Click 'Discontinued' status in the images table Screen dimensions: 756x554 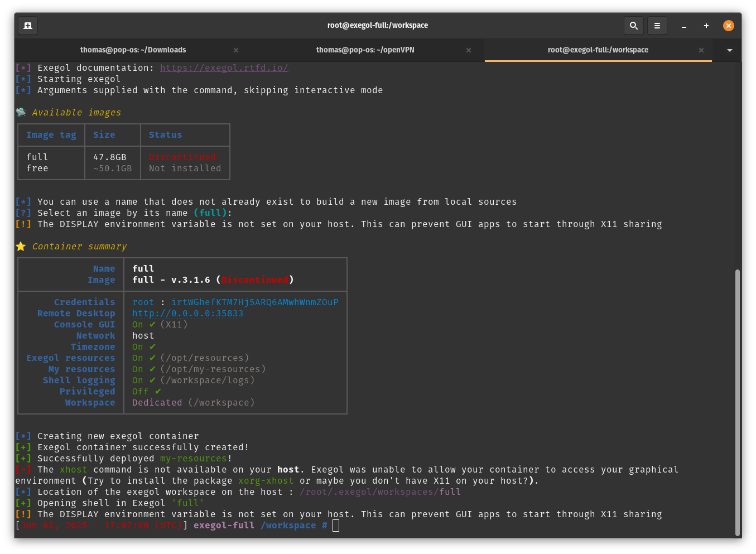click(x=182, y=157)
